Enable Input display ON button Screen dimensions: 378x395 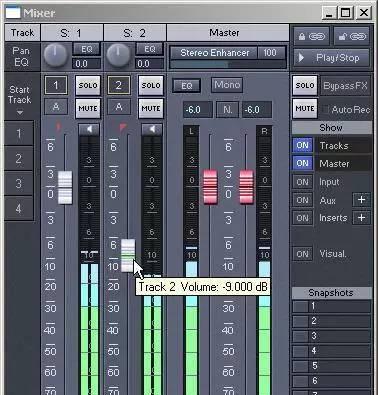point(303,182)
